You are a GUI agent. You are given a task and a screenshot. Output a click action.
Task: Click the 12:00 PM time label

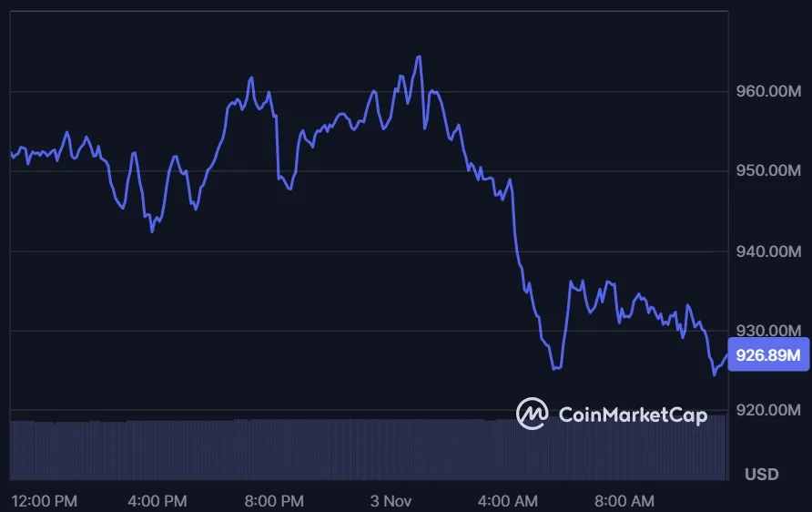[x=44, y=501]
